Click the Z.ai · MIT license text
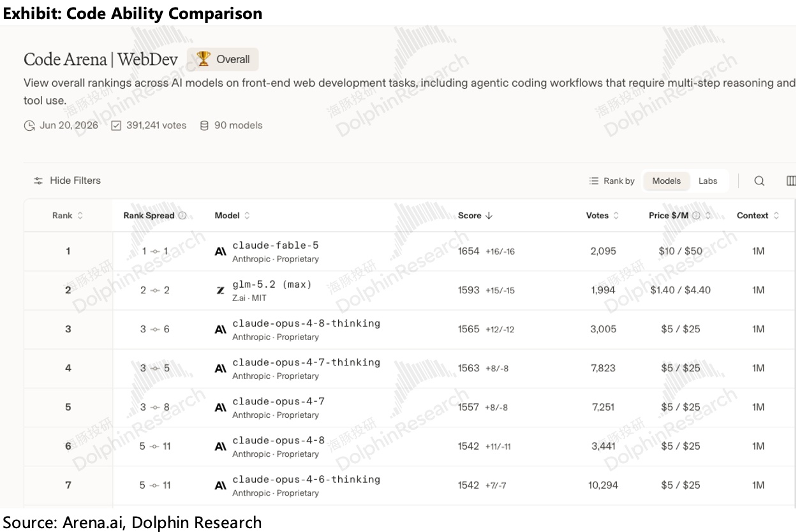The width and height of the screenshot is (800, 532). (248, 299)
